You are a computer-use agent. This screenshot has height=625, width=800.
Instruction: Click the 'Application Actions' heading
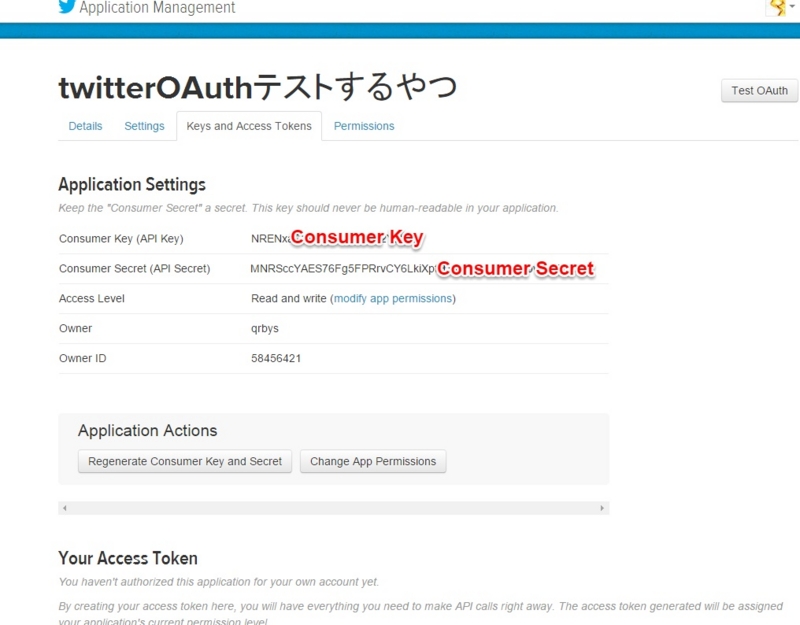coord(147,431)
